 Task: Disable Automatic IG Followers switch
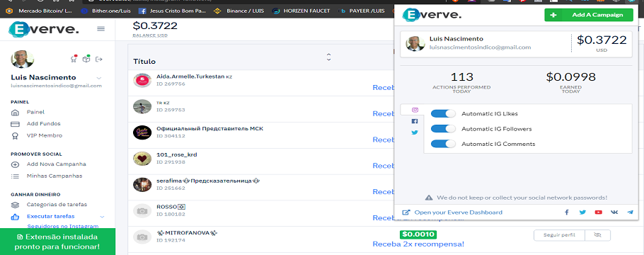pyautogui.click(x=443, y=129)
